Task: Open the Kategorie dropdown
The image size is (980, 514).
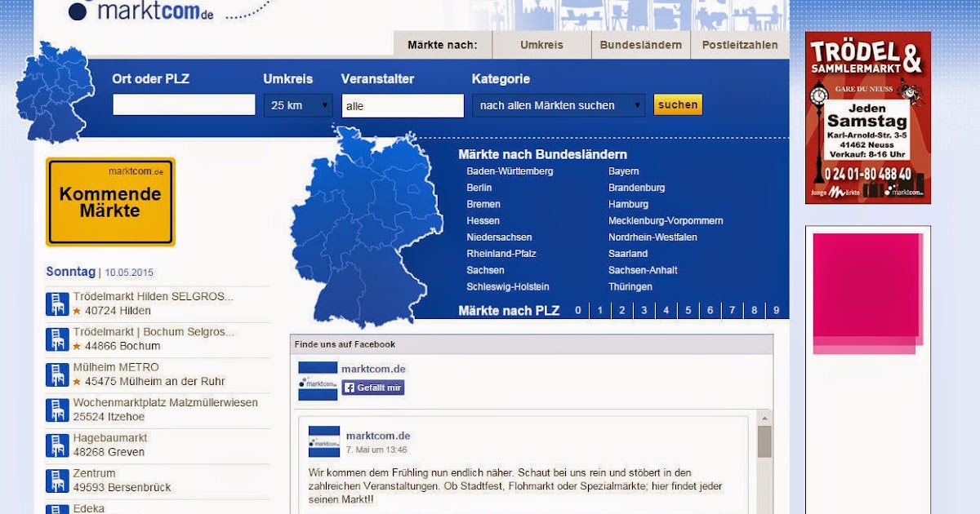Action: pos(559,105)
